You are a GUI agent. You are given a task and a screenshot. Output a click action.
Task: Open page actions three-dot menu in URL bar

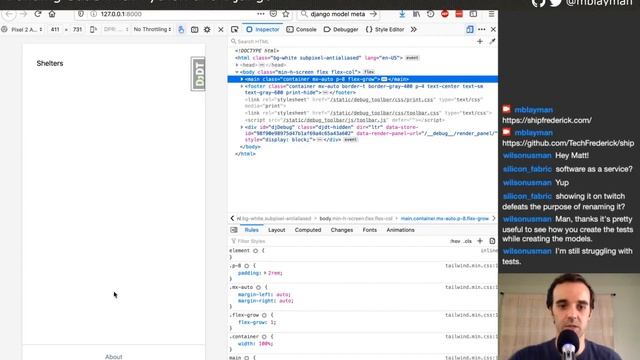260,14
